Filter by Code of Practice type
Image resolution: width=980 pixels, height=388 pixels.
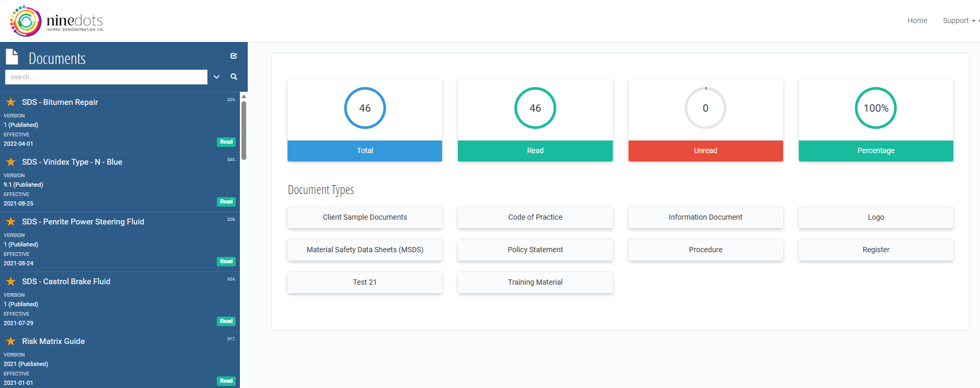[535, 217]
